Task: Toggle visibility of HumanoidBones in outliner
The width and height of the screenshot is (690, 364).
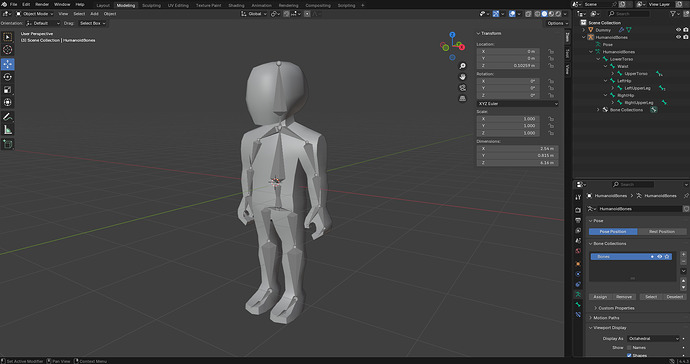Action: [678, 37]
